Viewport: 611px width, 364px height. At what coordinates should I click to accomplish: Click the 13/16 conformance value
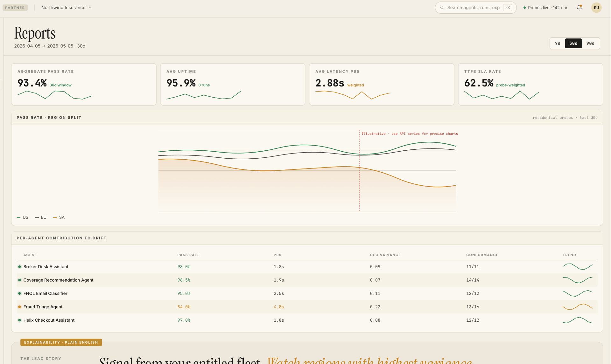tap(473, 307)
